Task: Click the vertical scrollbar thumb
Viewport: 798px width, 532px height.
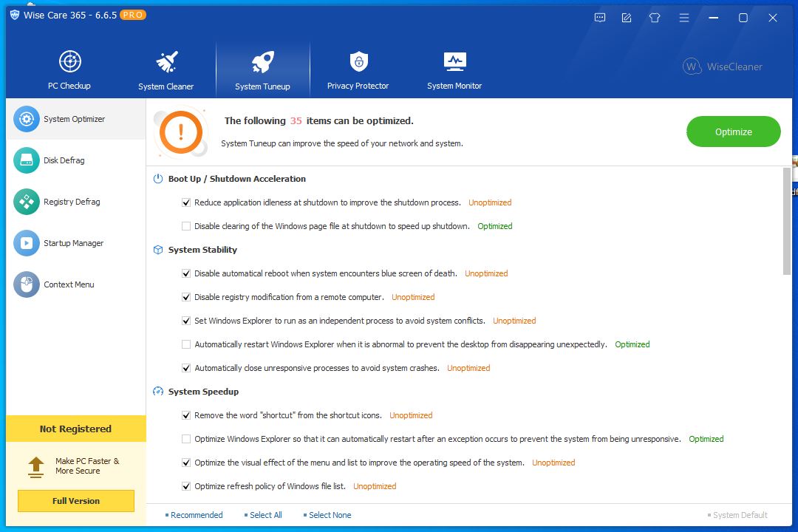Action: (787, 222)
